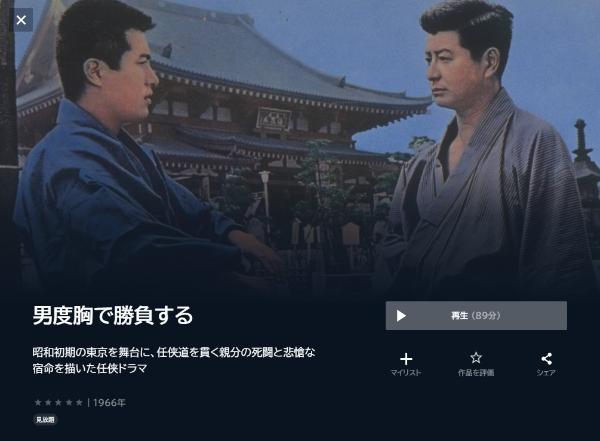Select the second rating star
Viewport: 600px width, 441px height.
click(x=48, y=402)
